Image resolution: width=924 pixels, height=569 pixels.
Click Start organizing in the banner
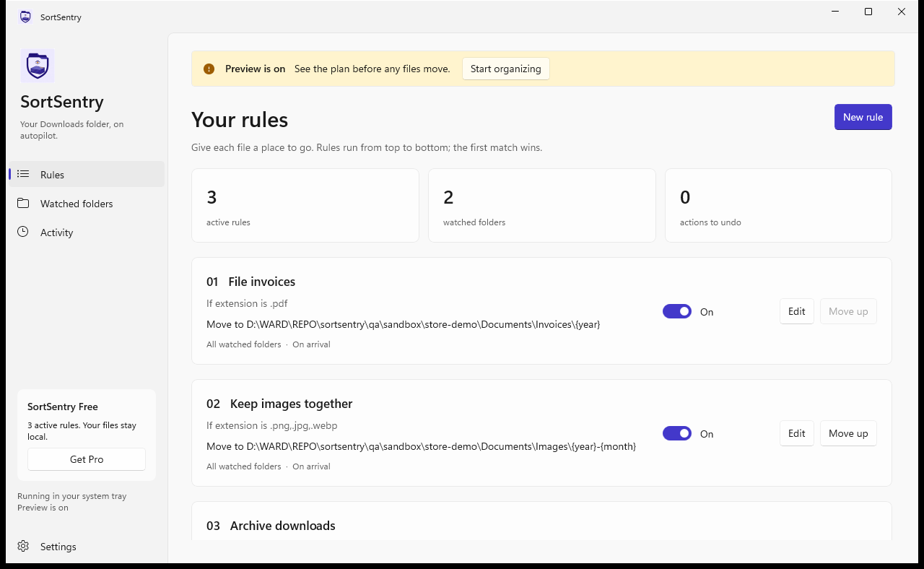pyautogui.click(x=506, y=69)
